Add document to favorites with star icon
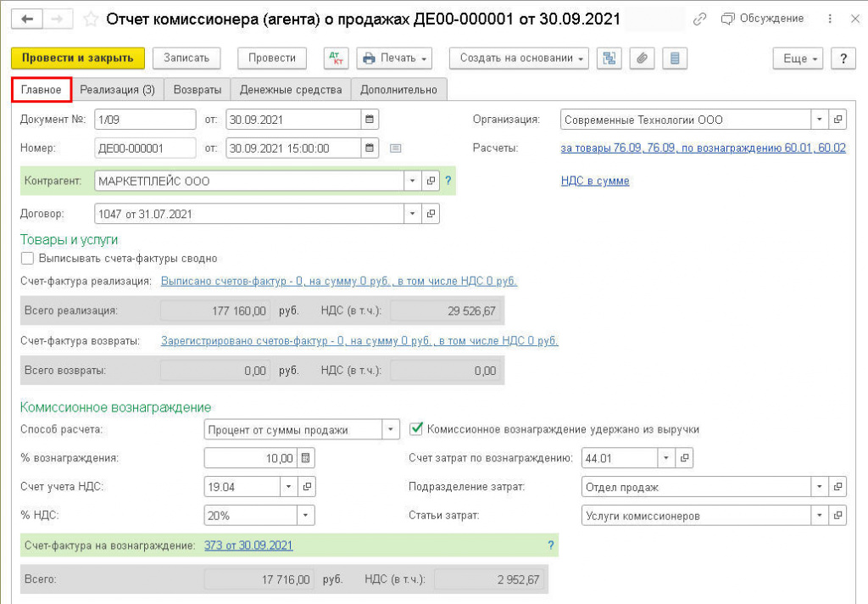Screen dimensions: 868x604 [x=93, y=19]
